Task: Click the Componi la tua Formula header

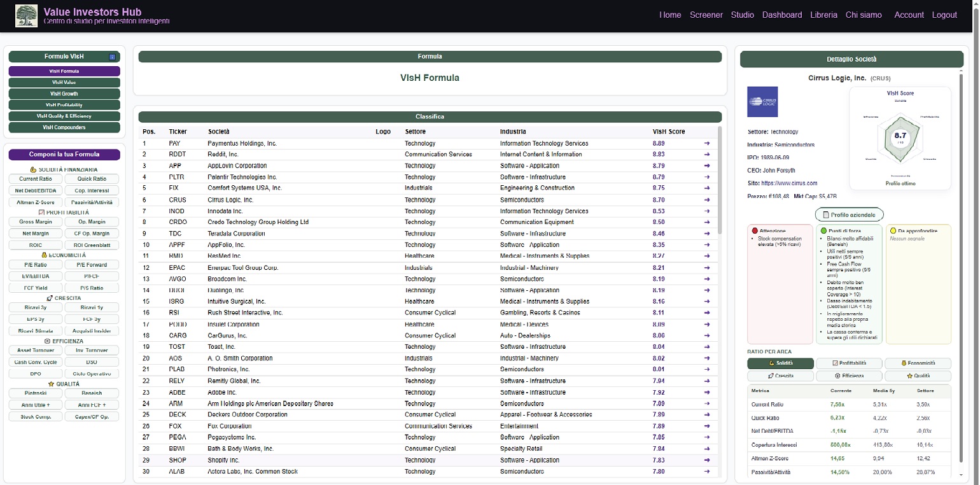Action: (64, 155)
